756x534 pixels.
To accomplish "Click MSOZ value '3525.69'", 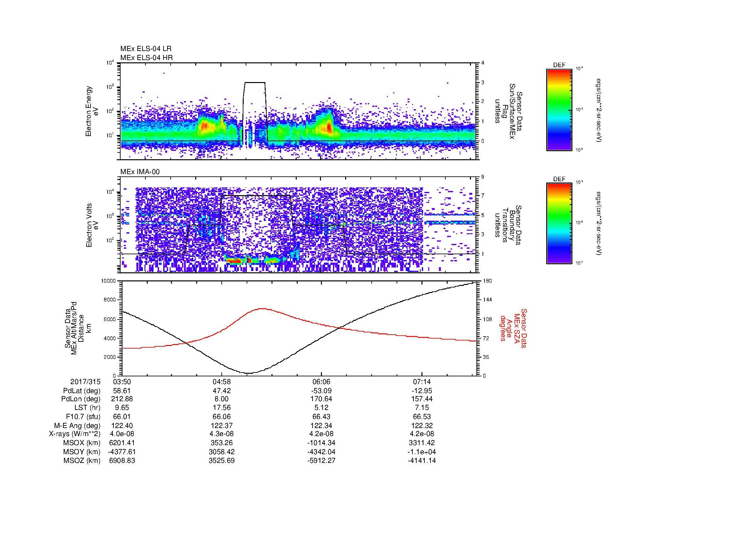I will [222, 461].
